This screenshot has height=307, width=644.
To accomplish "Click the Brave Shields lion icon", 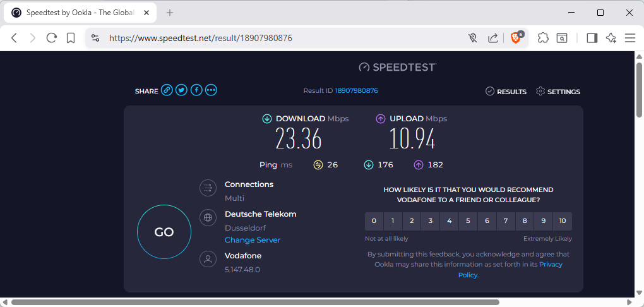I will click(x=516, y=38).
